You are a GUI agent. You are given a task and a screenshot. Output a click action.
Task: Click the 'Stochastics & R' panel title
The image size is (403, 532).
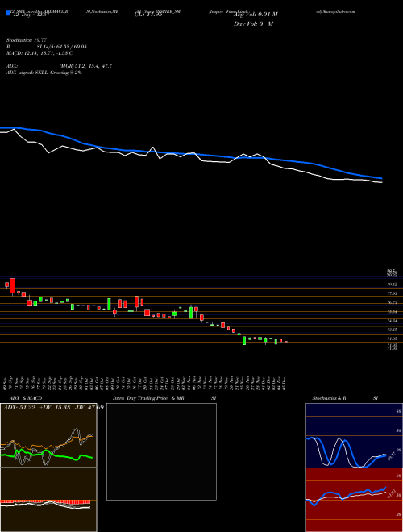[330, 398]
